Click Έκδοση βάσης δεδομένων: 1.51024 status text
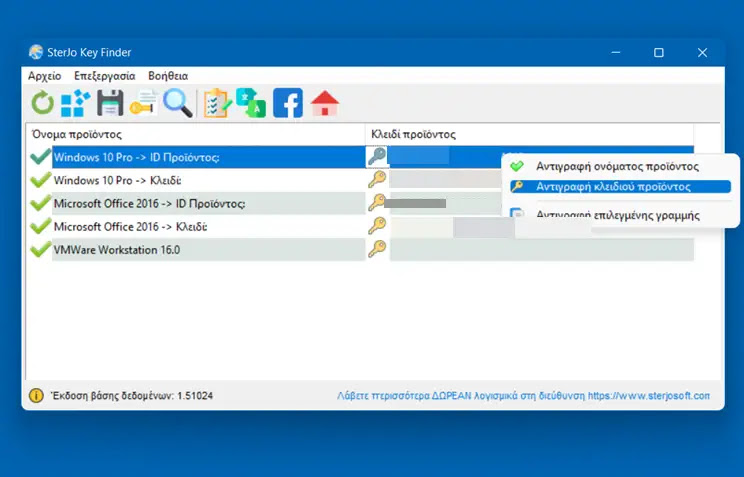This screenshot has width=744, height=477. [132, 396]
